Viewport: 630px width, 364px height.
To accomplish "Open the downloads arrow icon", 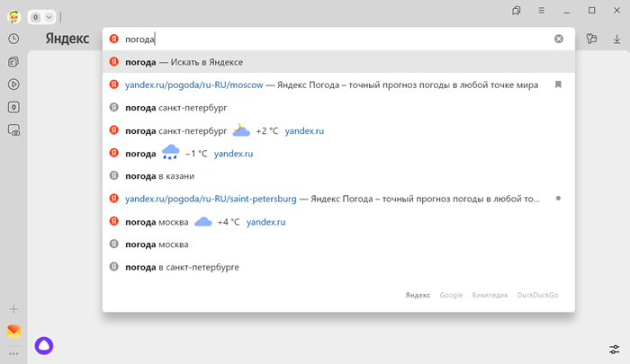I will (617, 39).
